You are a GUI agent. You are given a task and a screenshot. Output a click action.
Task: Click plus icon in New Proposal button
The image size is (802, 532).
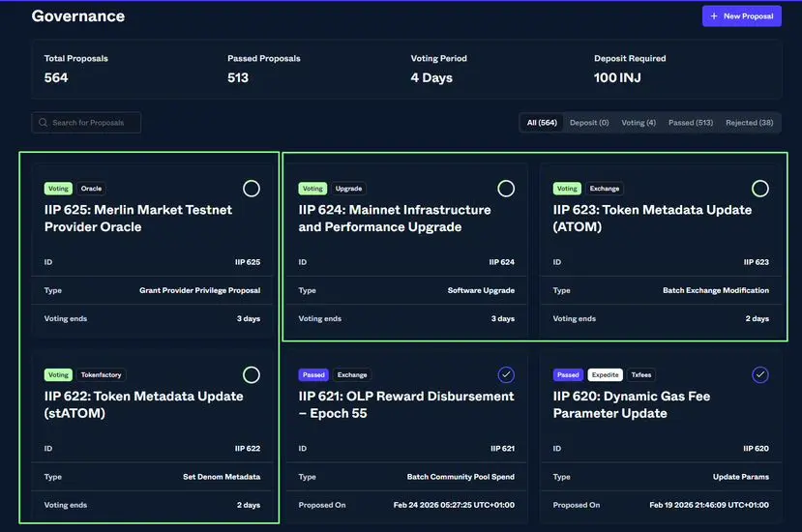(x=714, y=16)
